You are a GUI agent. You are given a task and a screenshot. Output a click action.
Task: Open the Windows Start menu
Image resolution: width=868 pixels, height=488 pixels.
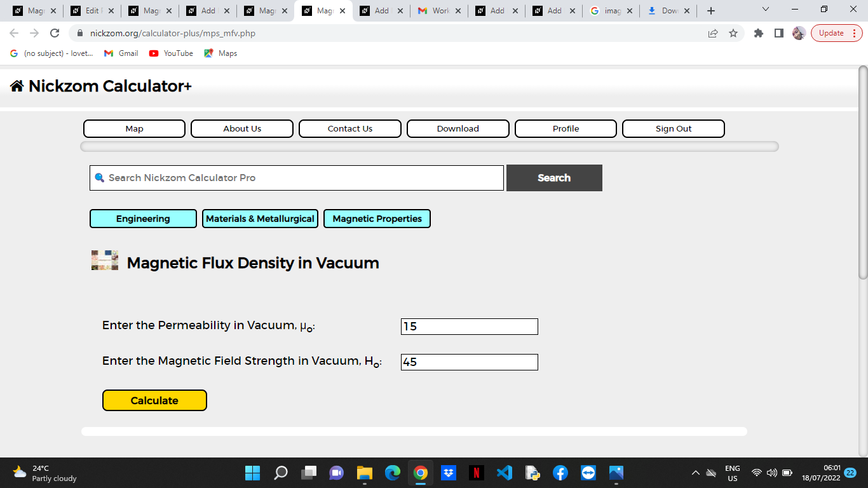point(252,473)
